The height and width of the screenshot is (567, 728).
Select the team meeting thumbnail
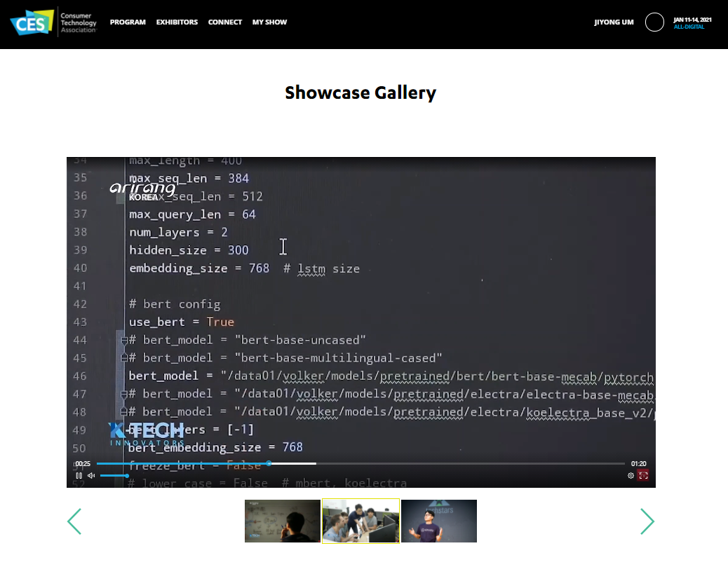360,521
